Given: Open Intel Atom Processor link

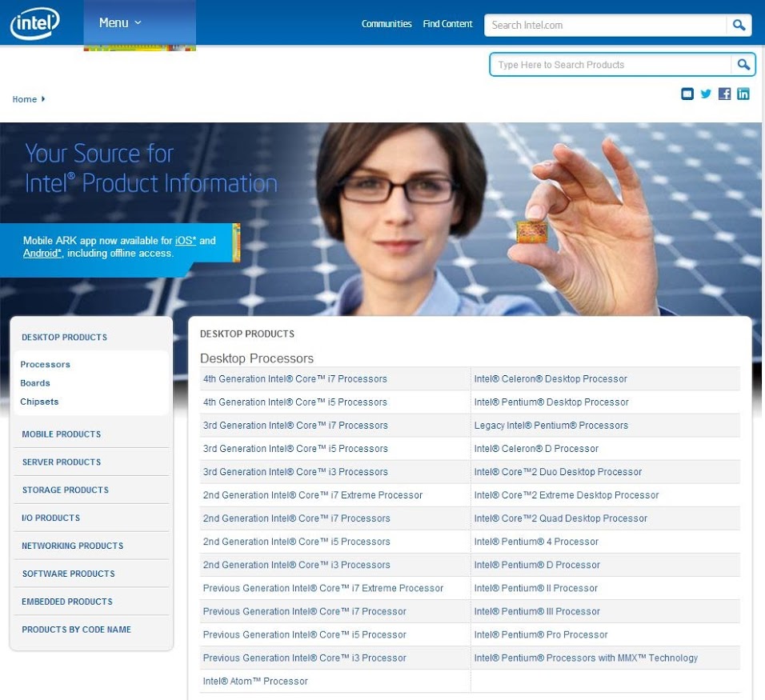Looking at the screenshot, I should coord(255,681).
